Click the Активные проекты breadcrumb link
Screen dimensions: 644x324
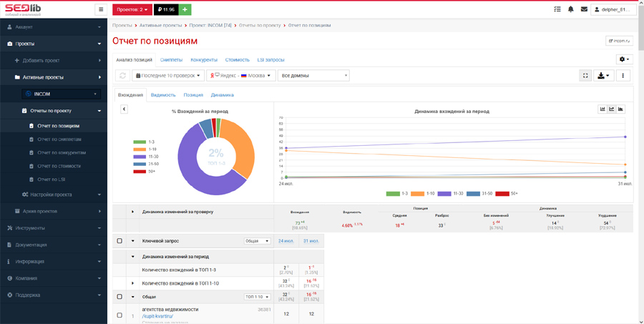point(160,26)
